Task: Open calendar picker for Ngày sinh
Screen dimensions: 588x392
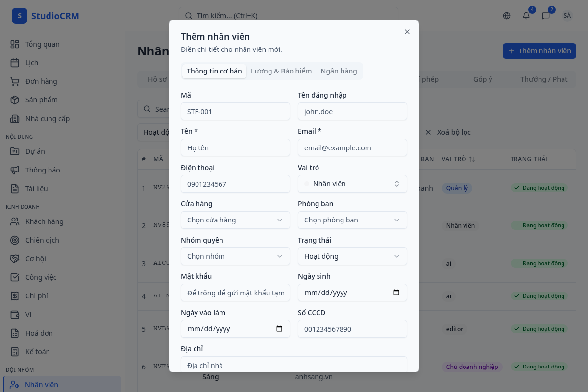Action: click(x=396, y=293)
